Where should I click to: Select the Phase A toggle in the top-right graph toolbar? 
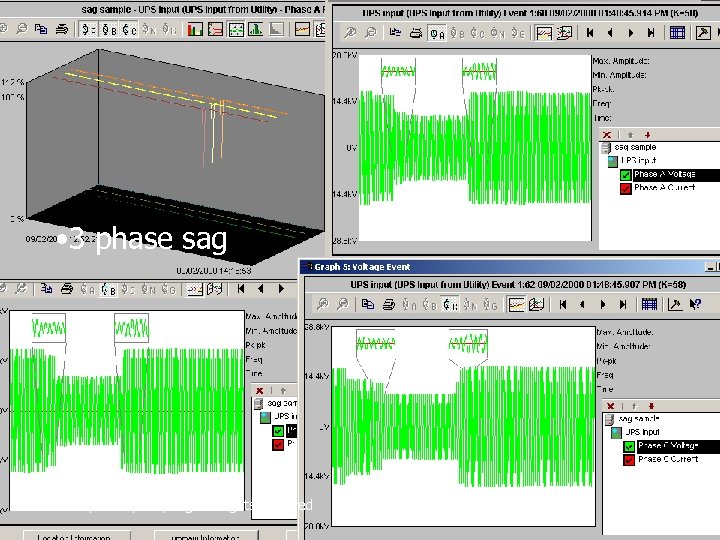tap(435, 33)
